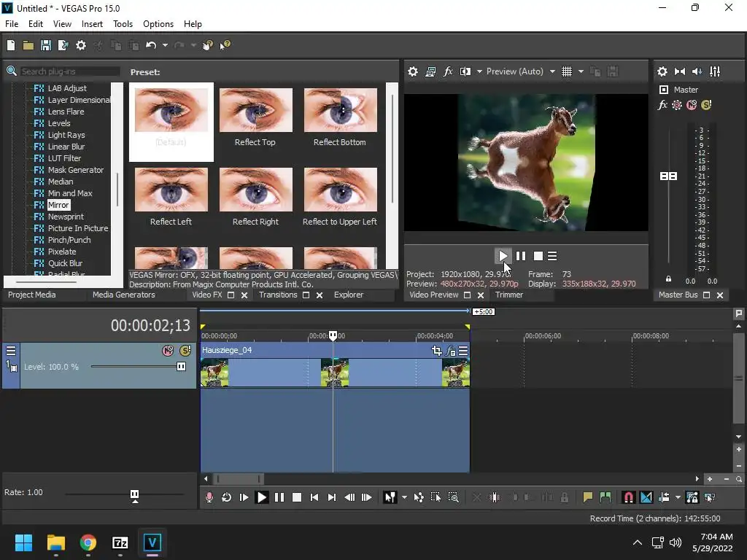Adjust the Master volume fader
Viewport: 747px width, 560px height.
(668, 176)
